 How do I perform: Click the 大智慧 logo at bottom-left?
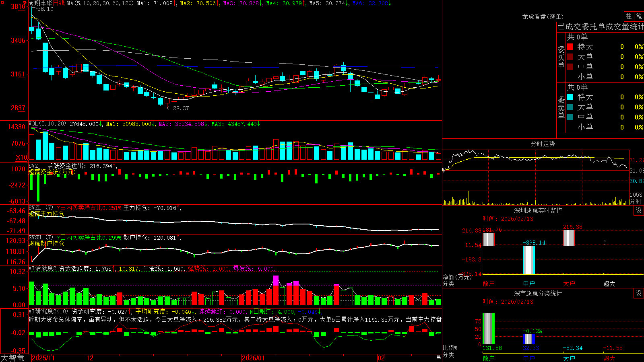click(12, 358)
